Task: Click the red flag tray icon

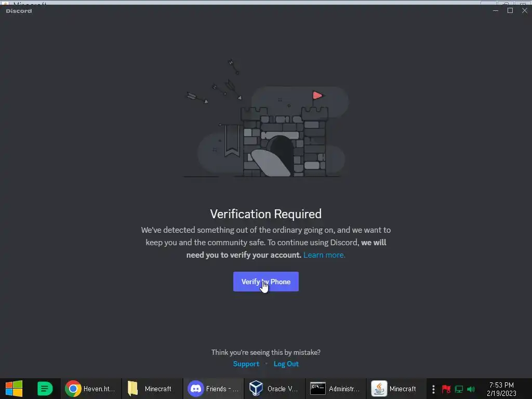Action: point(446,389)
